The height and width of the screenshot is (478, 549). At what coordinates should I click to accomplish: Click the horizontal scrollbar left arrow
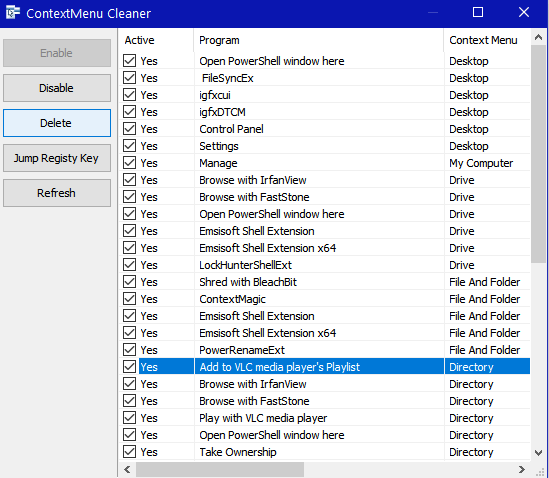click(127, 469)
